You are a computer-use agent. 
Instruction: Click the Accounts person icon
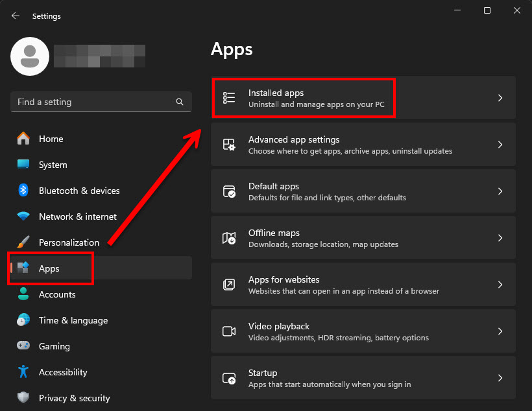23,294
